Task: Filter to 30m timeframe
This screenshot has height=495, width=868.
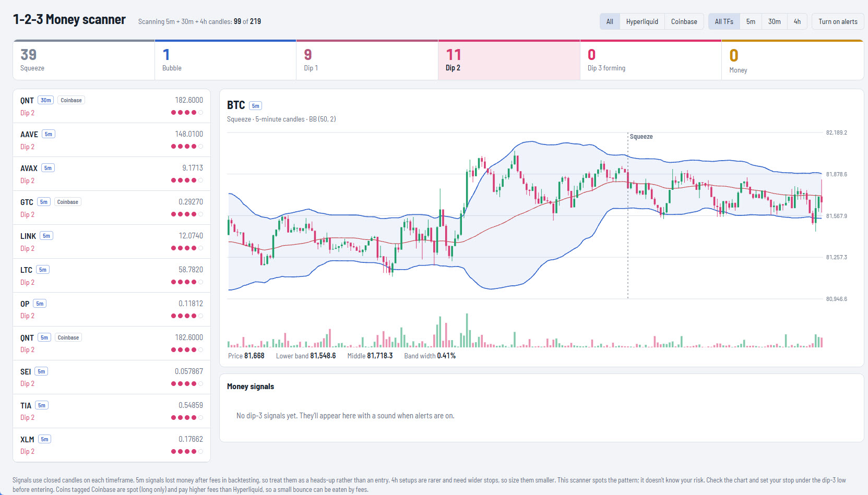Action: pyautogui.click(x=774, y=21)
